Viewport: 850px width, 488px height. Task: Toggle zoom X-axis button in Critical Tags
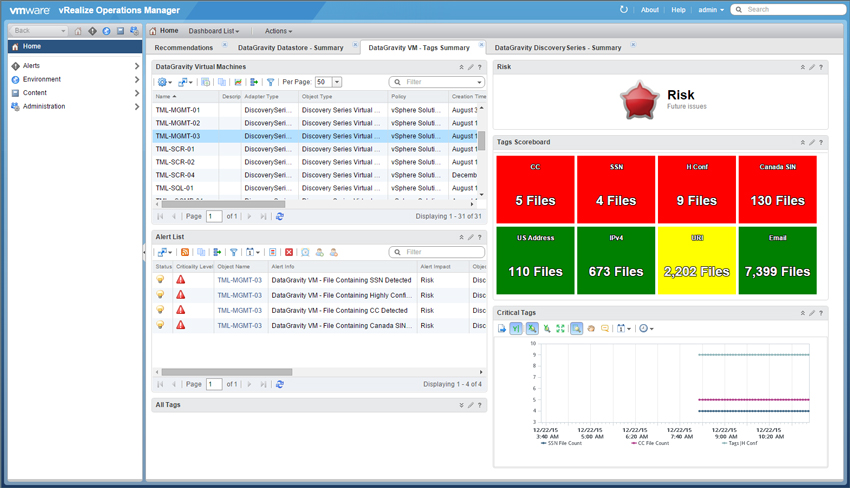[x=532, y=329]
